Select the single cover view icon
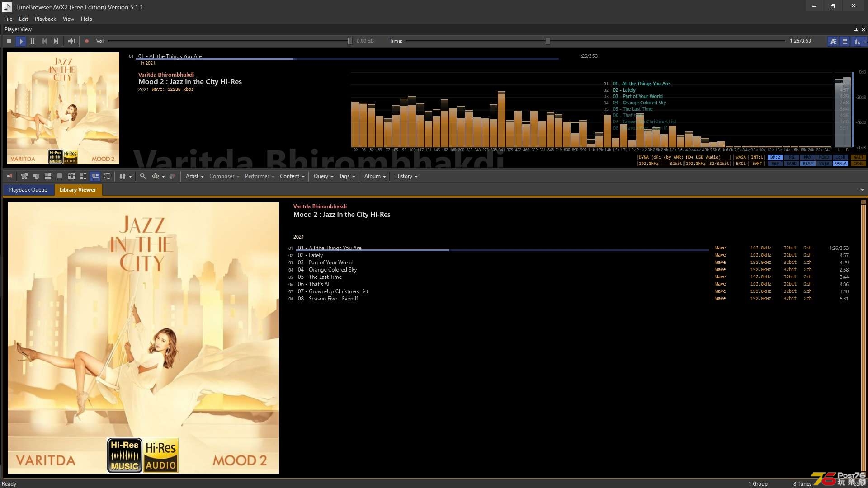This screenshot has width=868, height=488. tap(60, 176)
